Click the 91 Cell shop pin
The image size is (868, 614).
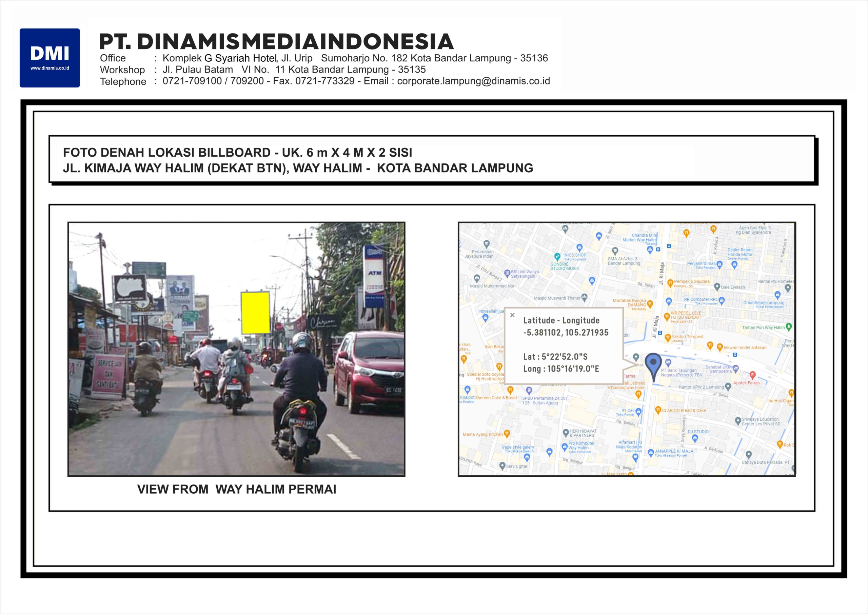tap(638, 412)
